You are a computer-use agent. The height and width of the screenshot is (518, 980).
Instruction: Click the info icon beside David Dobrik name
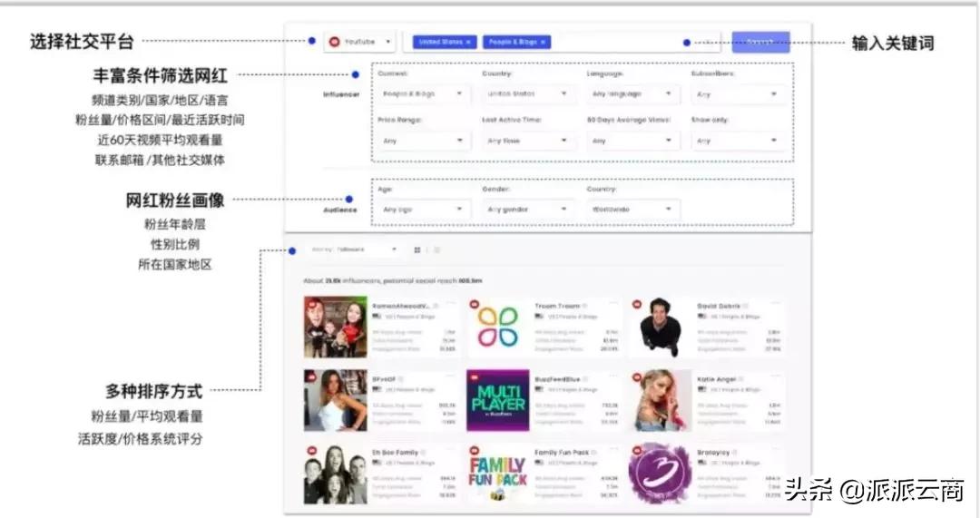(746, 307)
